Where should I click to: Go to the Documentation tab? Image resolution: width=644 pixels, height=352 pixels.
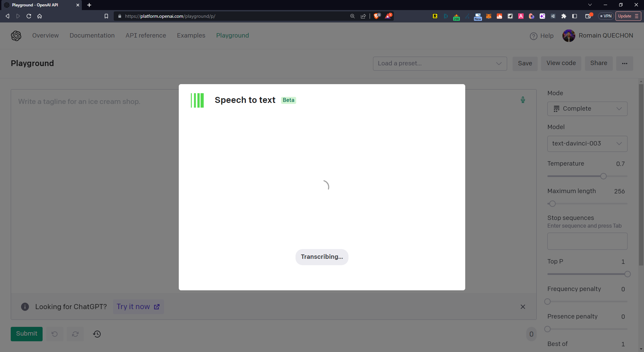point(92,36)
